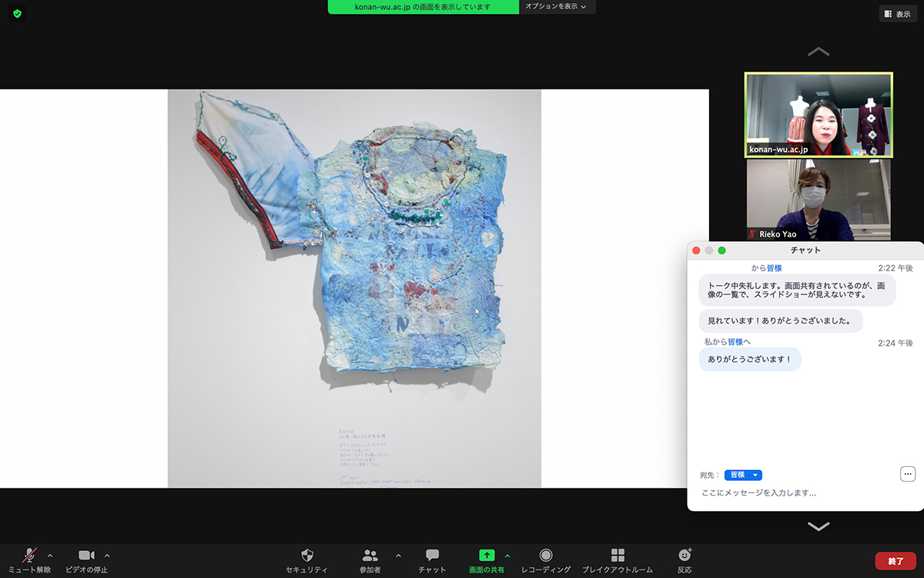924x578 pixels.
Task: Close the chat window with red button
Action: pyautogui.click(x=696, y=250)
